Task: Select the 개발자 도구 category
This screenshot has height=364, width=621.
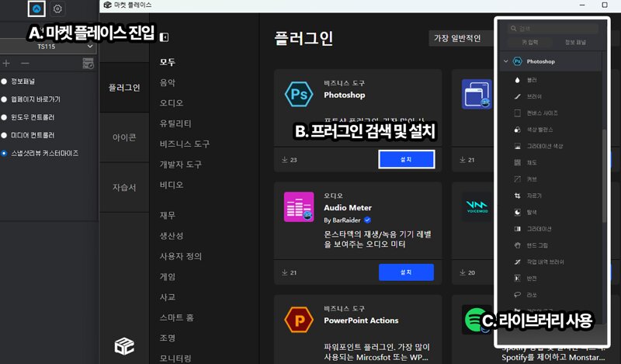Action: point(181,165)
